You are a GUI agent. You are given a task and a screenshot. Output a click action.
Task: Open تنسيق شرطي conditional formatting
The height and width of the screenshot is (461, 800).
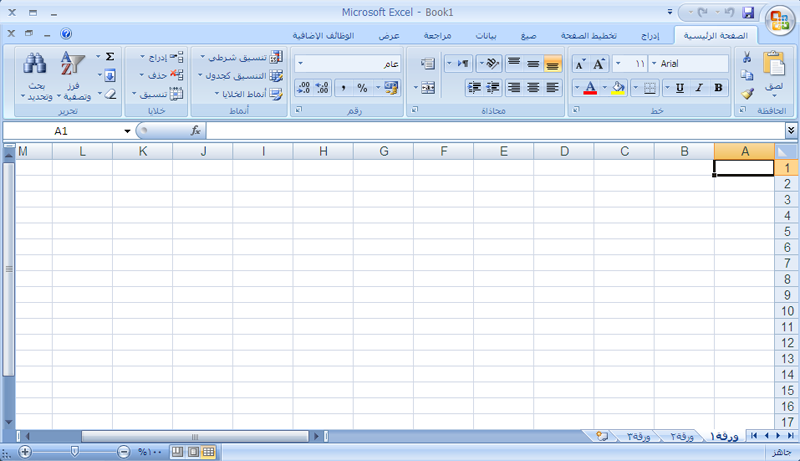241,57
